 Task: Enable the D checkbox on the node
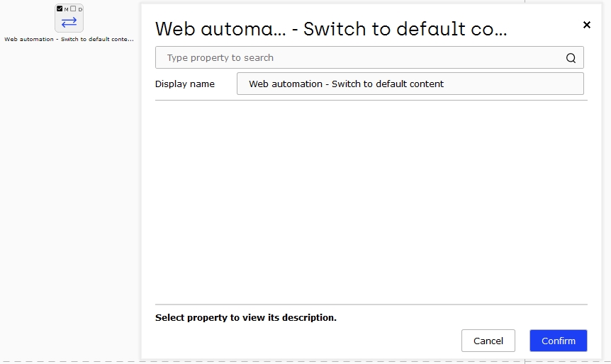point(73,8)
